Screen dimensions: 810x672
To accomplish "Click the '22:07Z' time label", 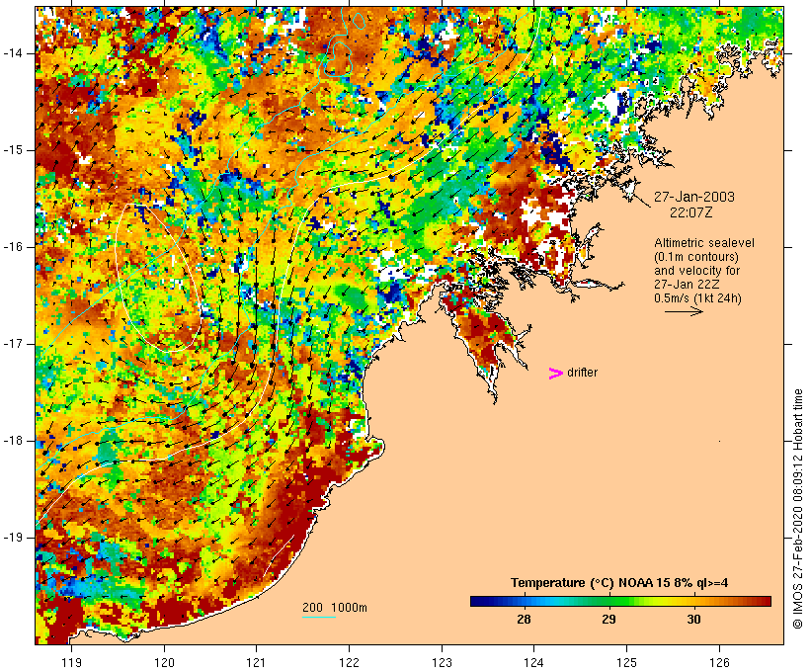I will [x=691, y=212].
